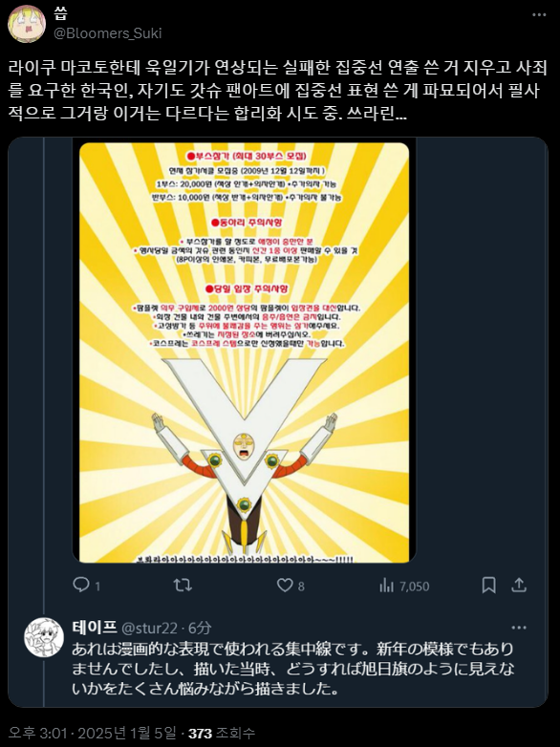Screen dimensions: 560x747
Task: Click the 6分 reply timestamp
Action: (x=200, y=628)
